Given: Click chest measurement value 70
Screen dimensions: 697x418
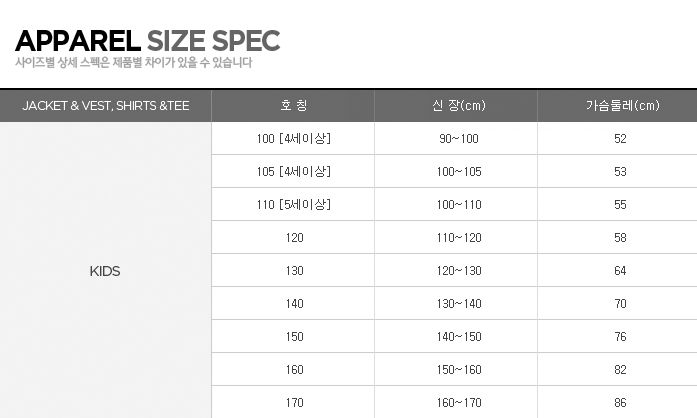Looking at the screenshot, I should click(620, 304).
